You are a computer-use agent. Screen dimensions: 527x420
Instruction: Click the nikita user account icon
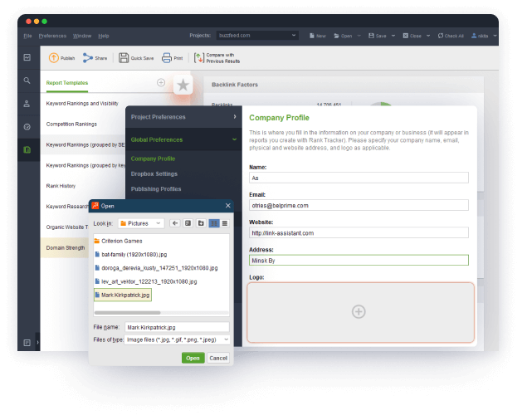click(474, 36)
